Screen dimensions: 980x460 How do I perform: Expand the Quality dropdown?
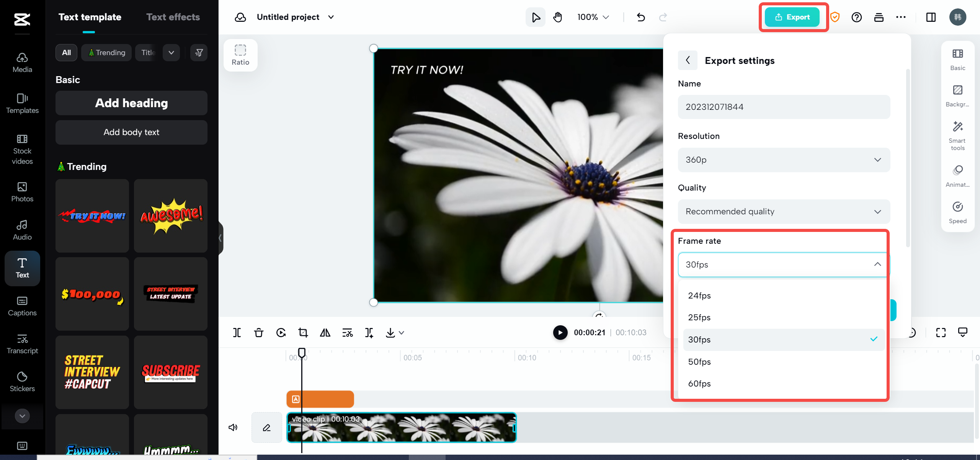[784, 211]
